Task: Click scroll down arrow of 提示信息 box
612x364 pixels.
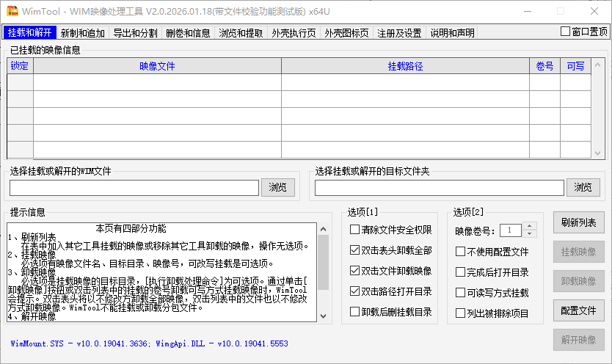Action: (x=323, y=316)
